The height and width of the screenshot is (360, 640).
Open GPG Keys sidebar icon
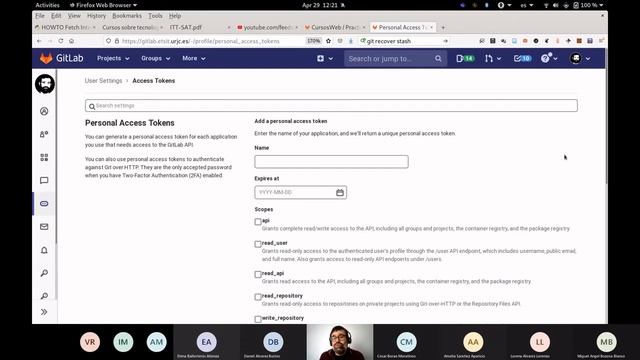click(x=44, y=296)
